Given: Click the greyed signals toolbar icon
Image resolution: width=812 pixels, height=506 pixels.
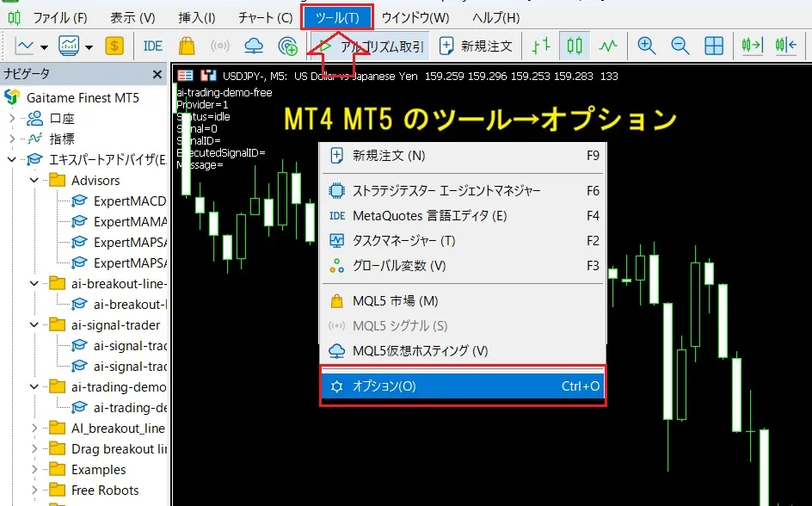Looking at the screenshot, I should pyautogui.click(x=219, y=46).
